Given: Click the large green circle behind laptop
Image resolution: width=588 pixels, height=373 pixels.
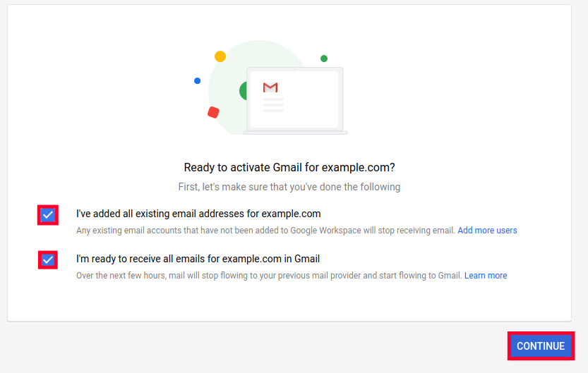Looking at the screenshot, I should 244,91.
